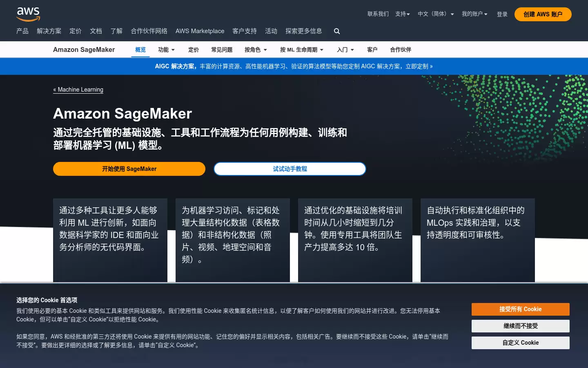Expand the 按角色 dropdown

point(256,49)
